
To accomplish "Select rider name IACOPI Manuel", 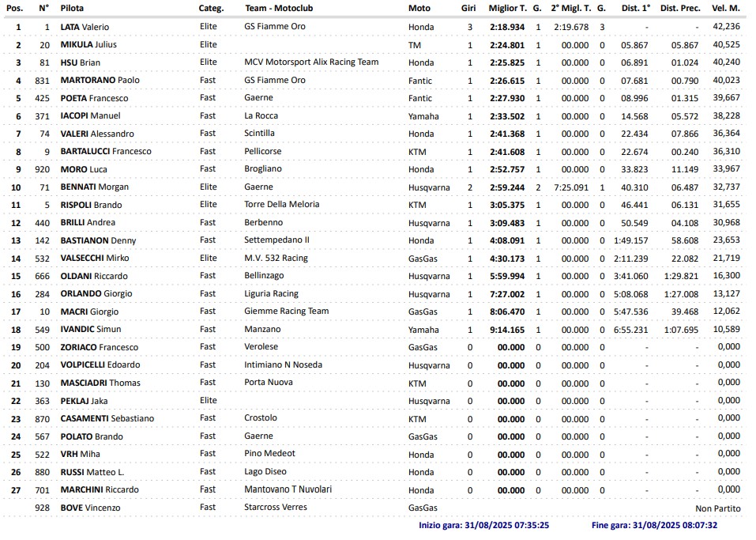I will tap(90, 115).
